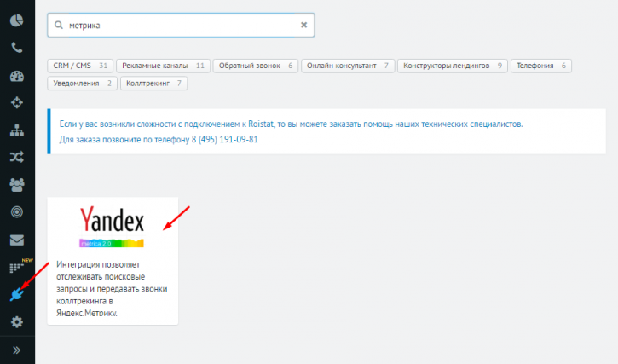This screenshot has width=618, height=364.
Task: Filter by Обратный звонок category
Action: 256,66
